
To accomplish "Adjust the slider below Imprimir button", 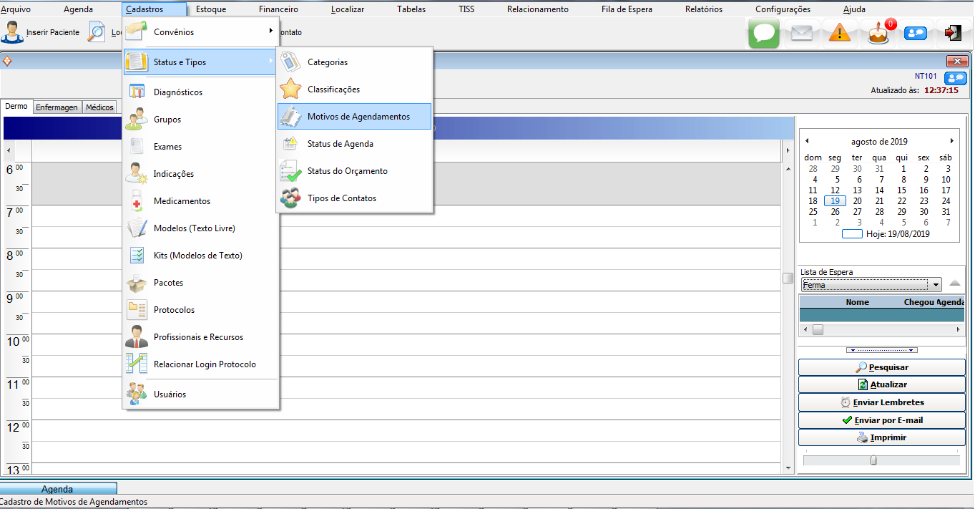I will click(873, 460).
